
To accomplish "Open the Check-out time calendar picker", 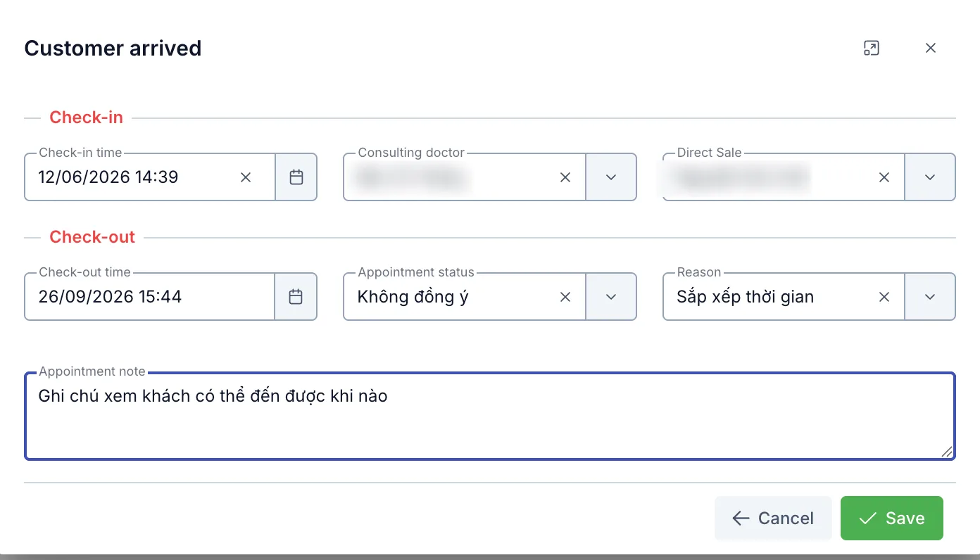I will [296, 297].
